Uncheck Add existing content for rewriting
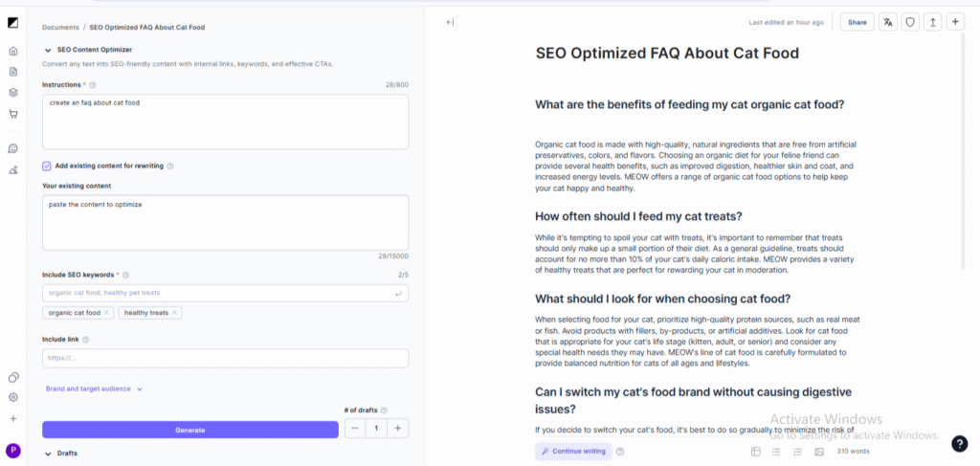Viewport: 980px width, 466px height. [47, 166]
